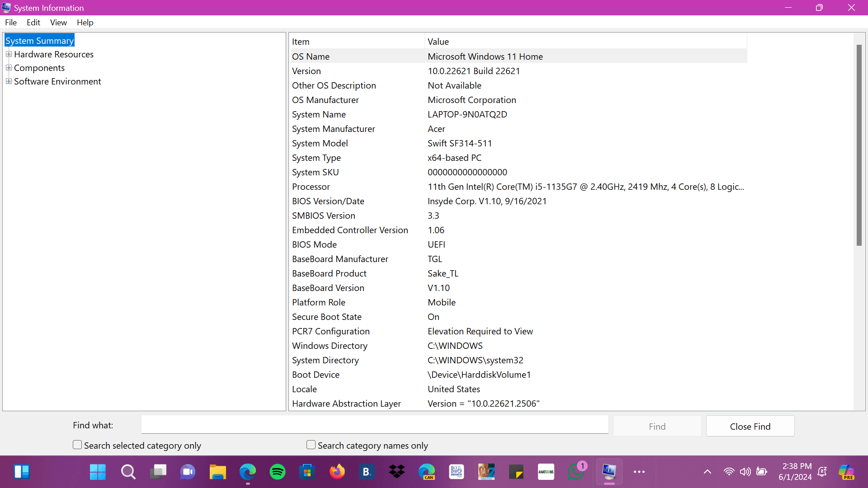The height and width of the screenshot is (488, 868).
Task: Click the Close Find button
Action: pyautogui.click(x=750, y=426)
